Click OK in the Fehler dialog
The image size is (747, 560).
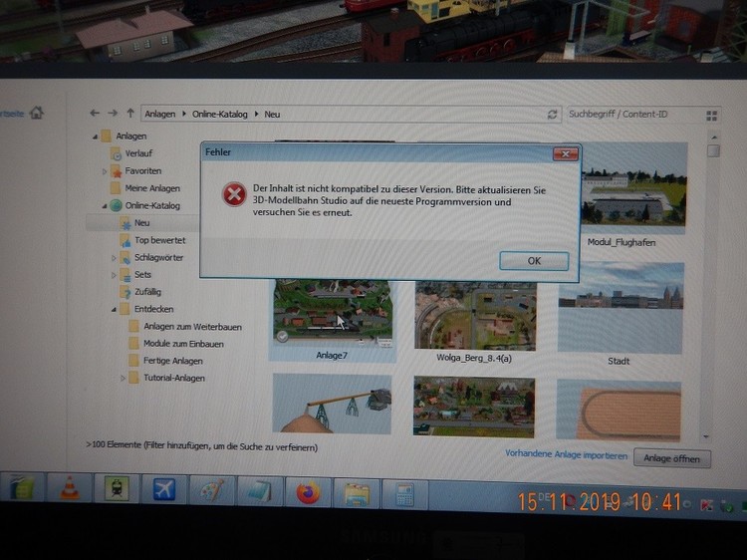tap(534, 261)
